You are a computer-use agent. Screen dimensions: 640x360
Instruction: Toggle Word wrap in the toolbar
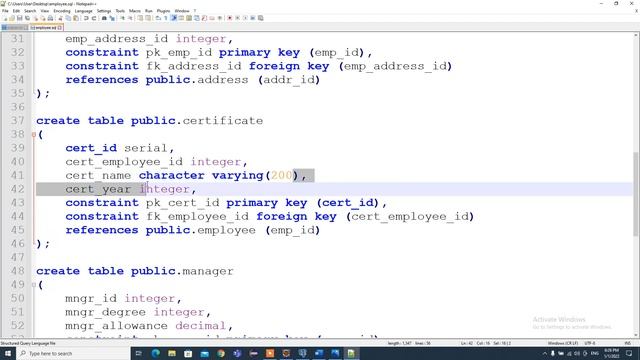(158, 18)
